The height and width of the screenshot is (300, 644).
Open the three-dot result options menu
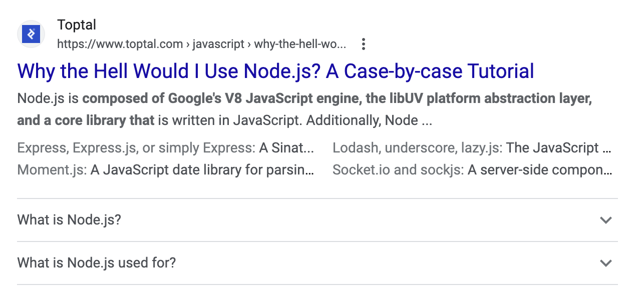[364, 44]
